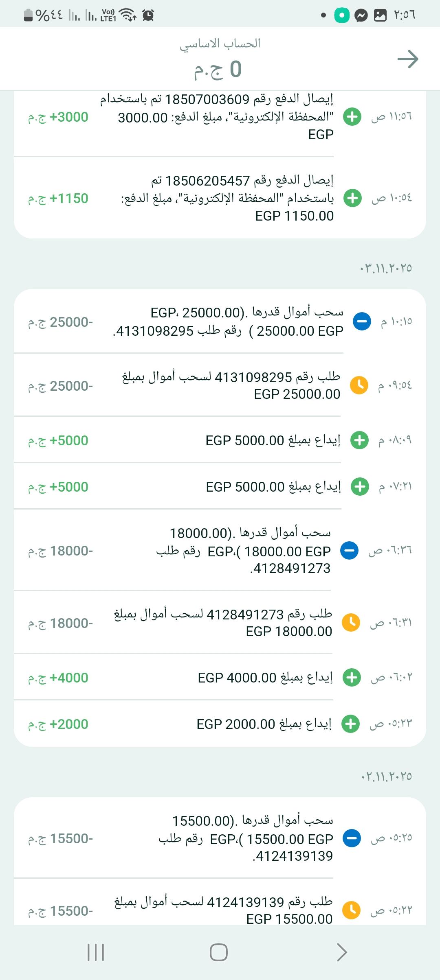Tap the orange clock icon for request 4131098295
Image resolution: width=440 pixels, height=980 pixels.
359,385
